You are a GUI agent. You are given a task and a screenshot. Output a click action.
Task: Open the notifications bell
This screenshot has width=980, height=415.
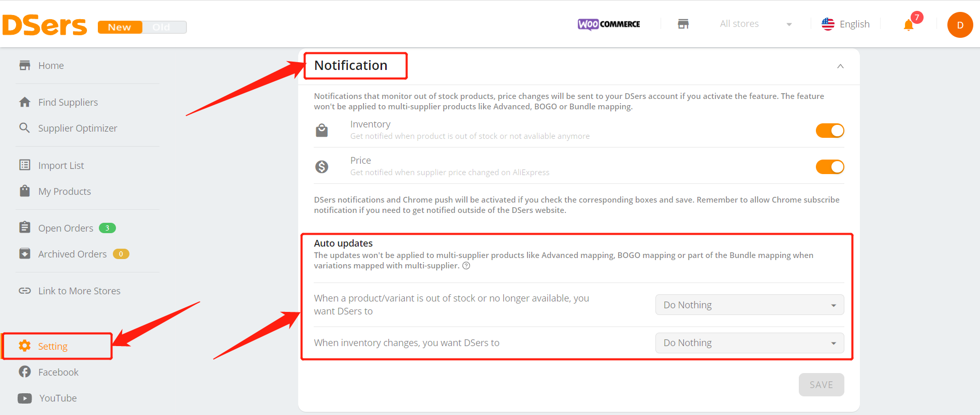pyautogui.click(x=908, y=25)
